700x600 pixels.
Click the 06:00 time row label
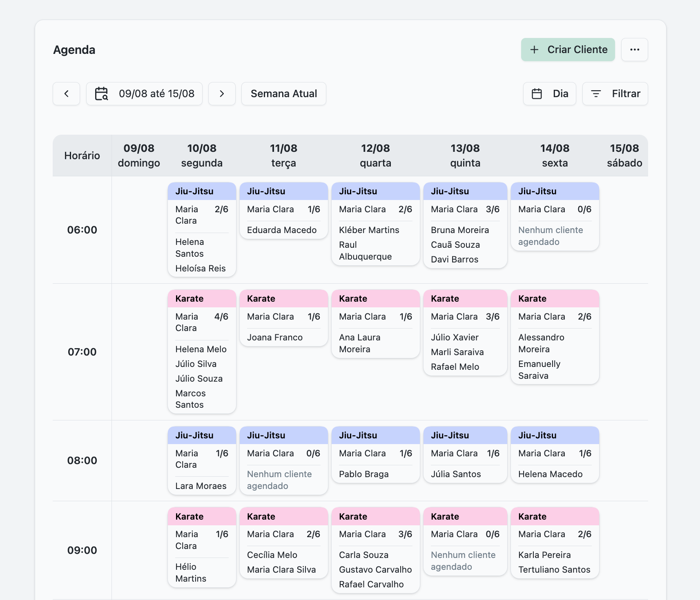tap(82, 230)
